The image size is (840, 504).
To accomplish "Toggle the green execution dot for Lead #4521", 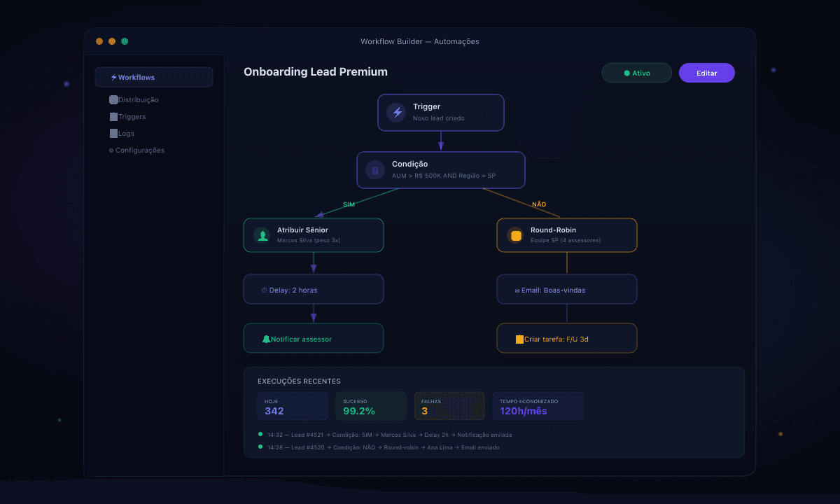I will coord(260,435).
